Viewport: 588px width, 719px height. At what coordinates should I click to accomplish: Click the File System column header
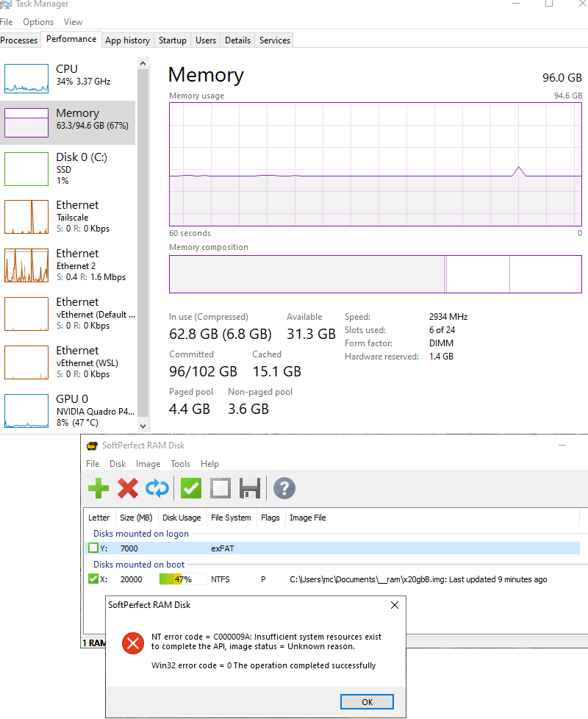tap(231, 518)
